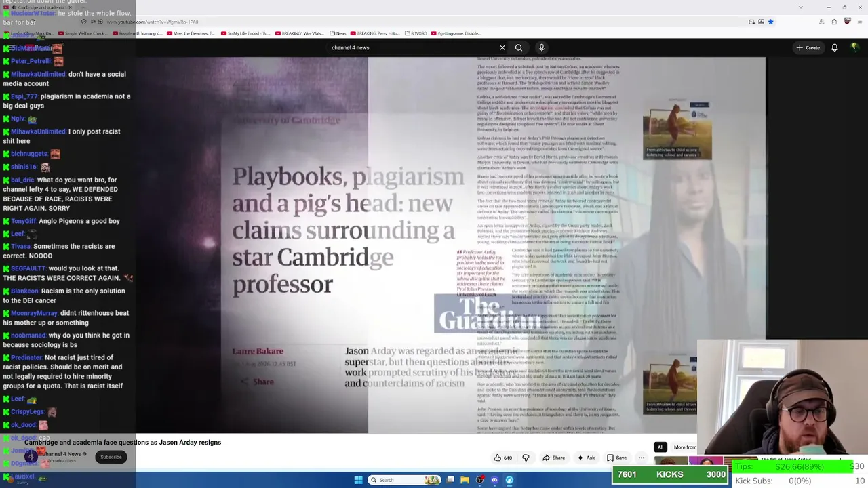Click the Ask button under the video

pyautogui.click(x=586, y=457)
